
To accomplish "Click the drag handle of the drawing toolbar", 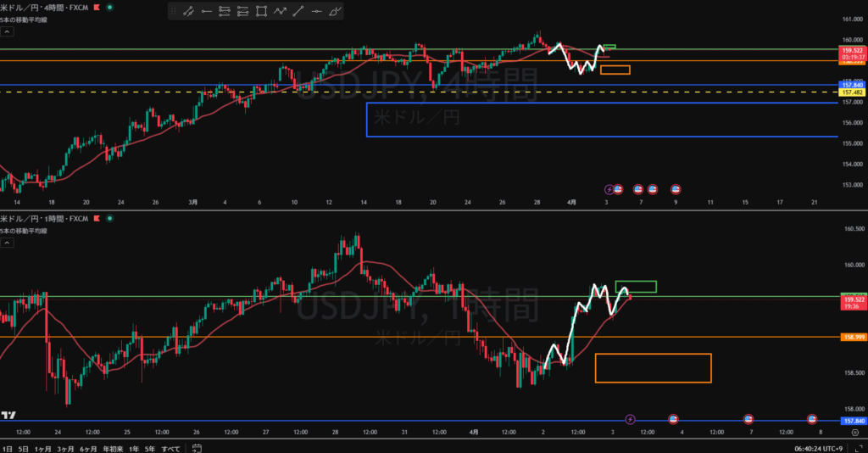I will tap(173, 12).
